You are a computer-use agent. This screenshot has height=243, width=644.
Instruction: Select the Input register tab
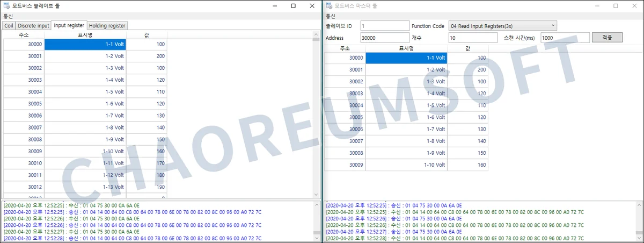pyautogui.click(x=69, y=25)
